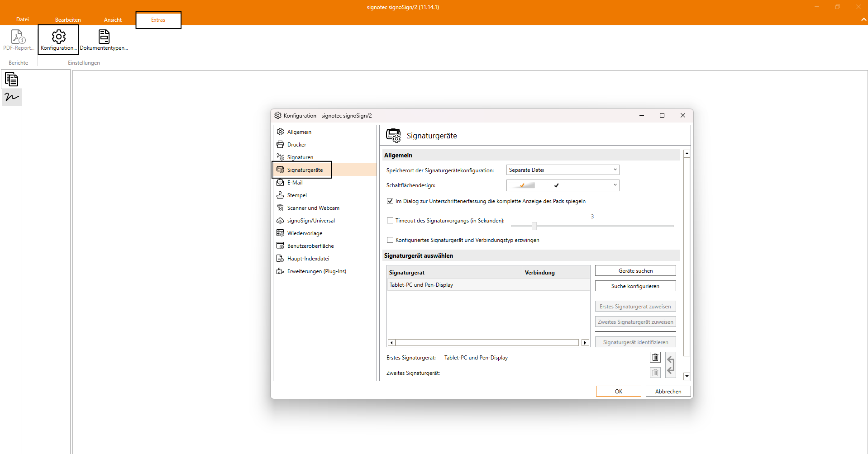
Task: Click trash icon for Zweites Signaturgerät
Action: point(655,373)
